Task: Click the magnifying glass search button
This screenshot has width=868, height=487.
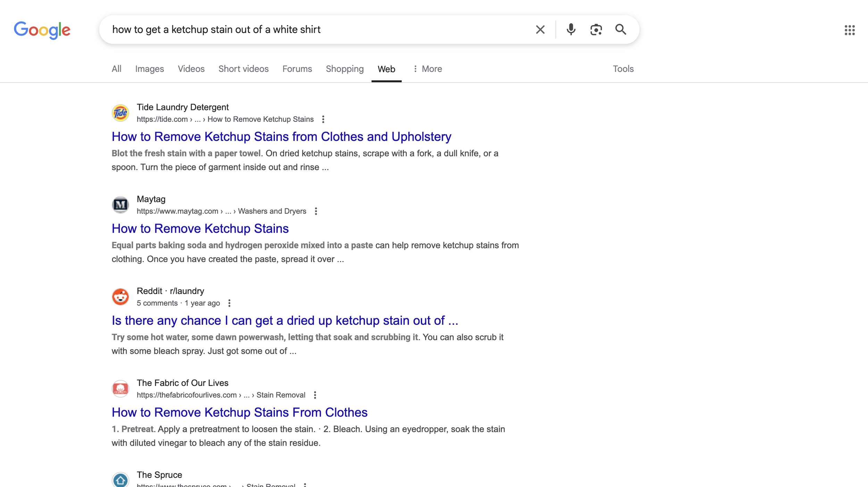Action: point(620,30)
